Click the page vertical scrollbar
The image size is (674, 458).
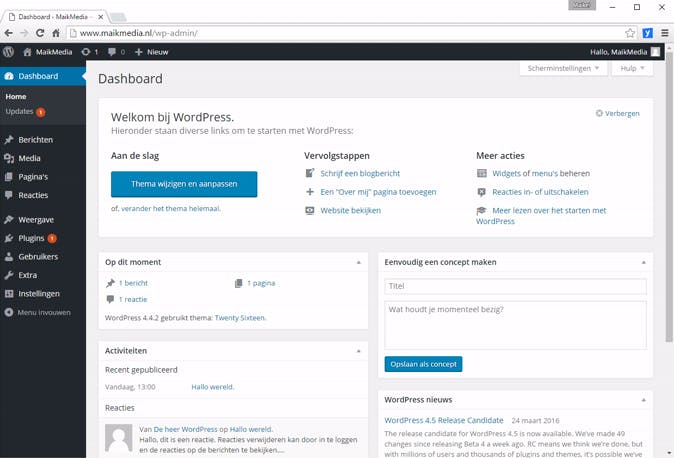click(669, 198)
